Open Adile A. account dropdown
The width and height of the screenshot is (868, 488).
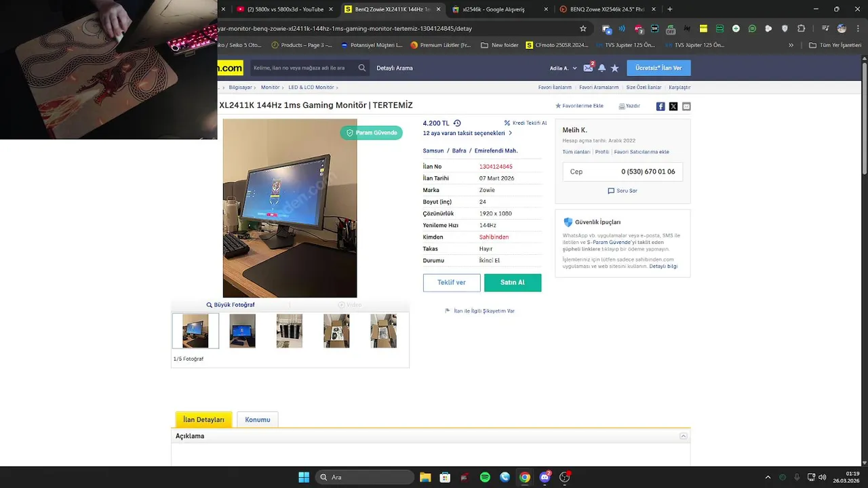click(564, 68)
